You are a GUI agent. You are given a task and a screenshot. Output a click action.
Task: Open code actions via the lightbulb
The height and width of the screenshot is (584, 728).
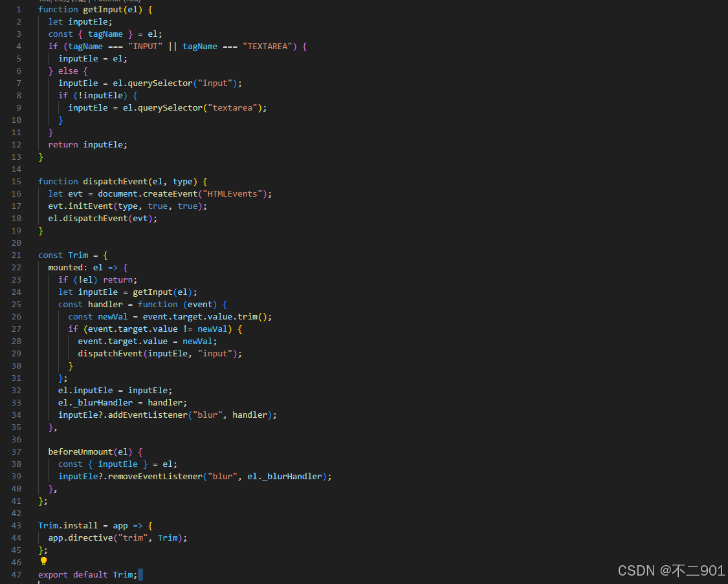click(43, 562)
